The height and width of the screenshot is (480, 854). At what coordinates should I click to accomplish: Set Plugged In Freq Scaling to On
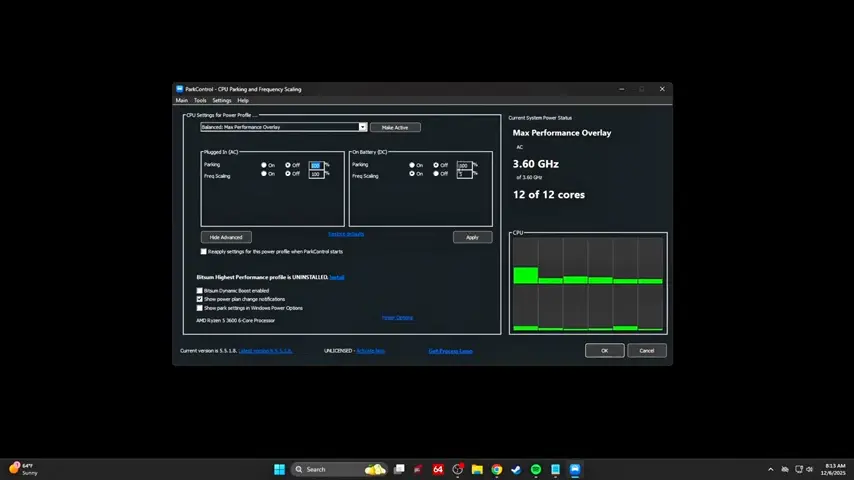(264, 174)
